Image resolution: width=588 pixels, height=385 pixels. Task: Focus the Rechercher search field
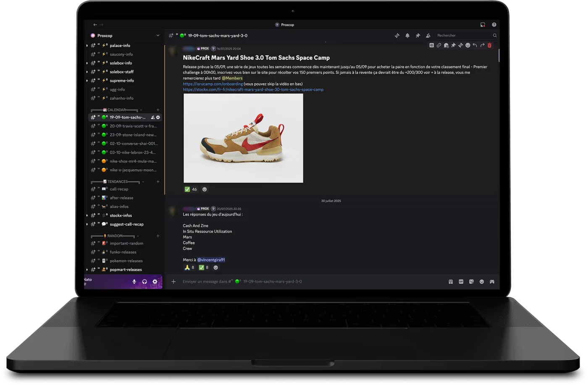click(466, 36)
